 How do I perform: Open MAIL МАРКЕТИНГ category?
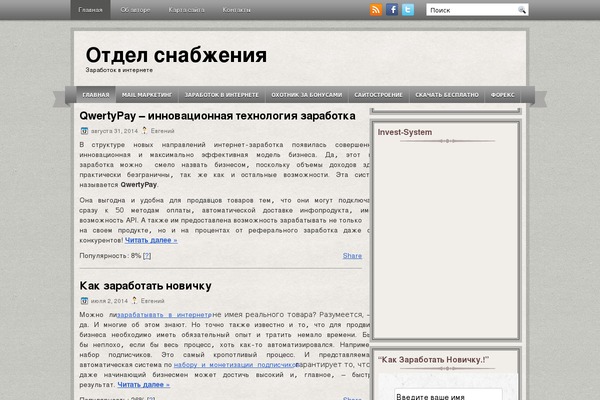[x=147, y=95]
